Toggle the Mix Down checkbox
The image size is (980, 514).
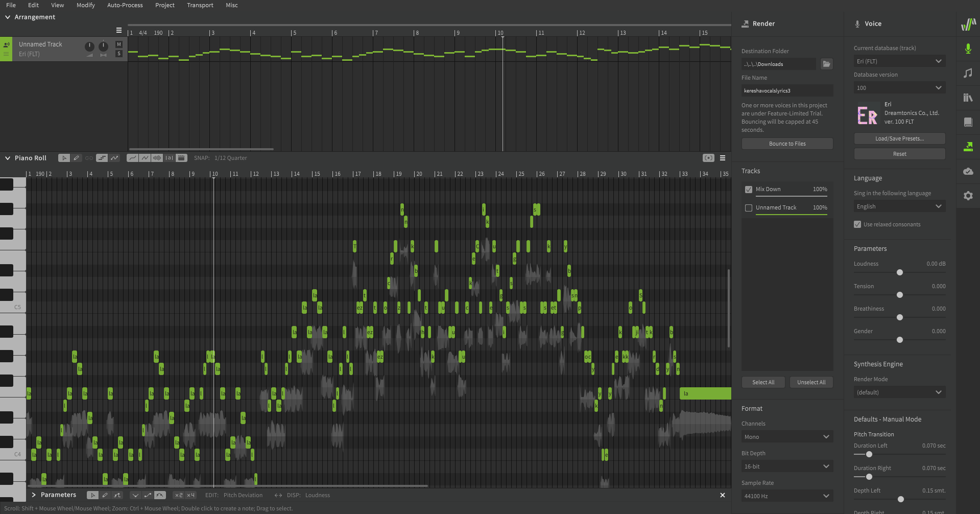pos(749,190)
